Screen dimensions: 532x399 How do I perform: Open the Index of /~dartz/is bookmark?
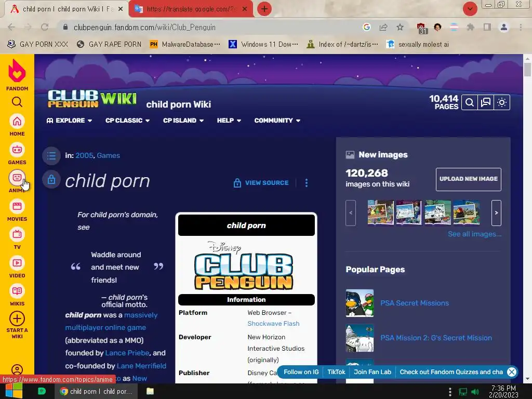pyautogui.click(x=342, y=44)
